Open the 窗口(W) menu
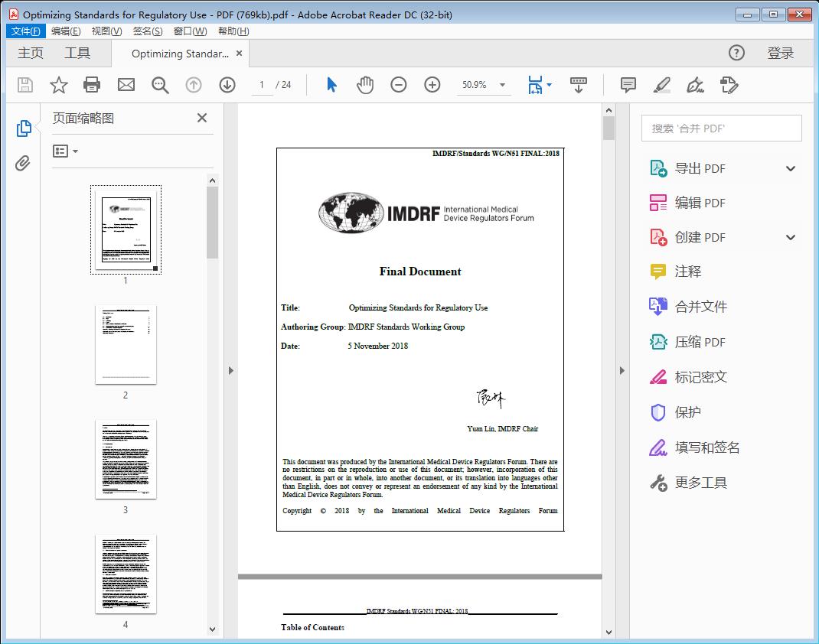Image resolution: width=819 pixels, height=644 pixels. pos(190,31)
